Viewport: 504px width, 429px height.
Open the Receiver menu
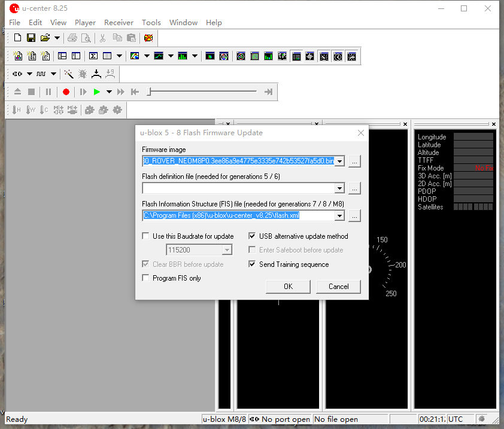[x=119, y=22]
